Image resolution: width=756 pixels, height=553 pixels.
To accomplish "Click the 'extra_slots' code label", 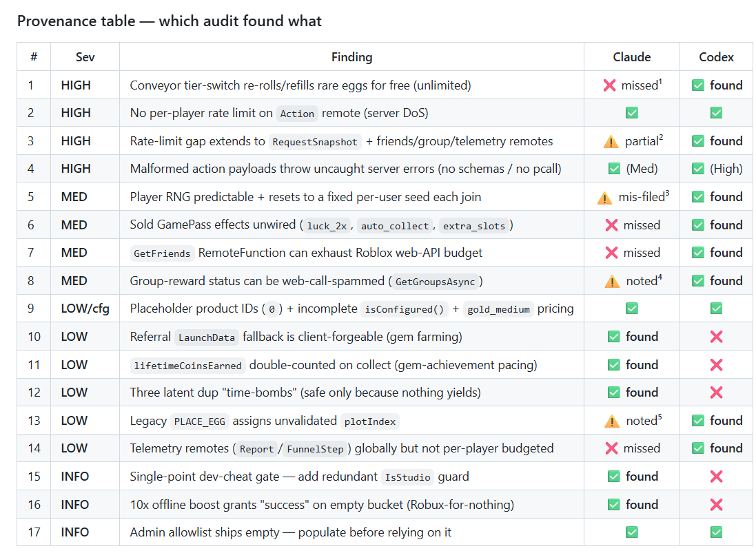I will 474,226.
